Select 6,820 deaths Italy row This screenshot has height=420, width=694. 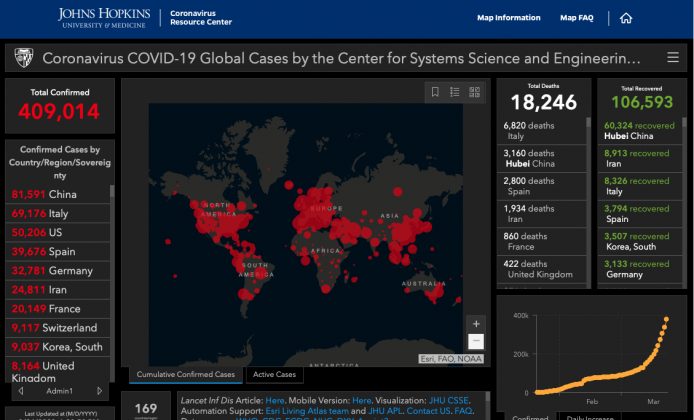pos(542,131)
